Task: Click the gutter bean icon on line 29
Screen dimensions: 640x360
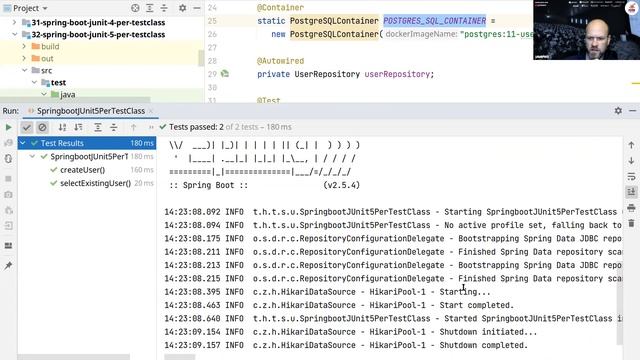Action: tap(224, 73)
